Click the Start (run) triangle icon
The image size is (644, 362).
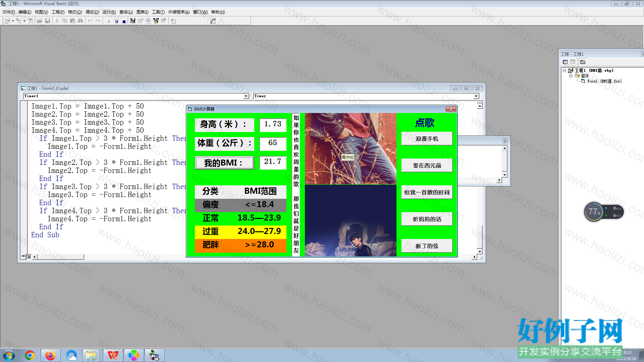109,21
